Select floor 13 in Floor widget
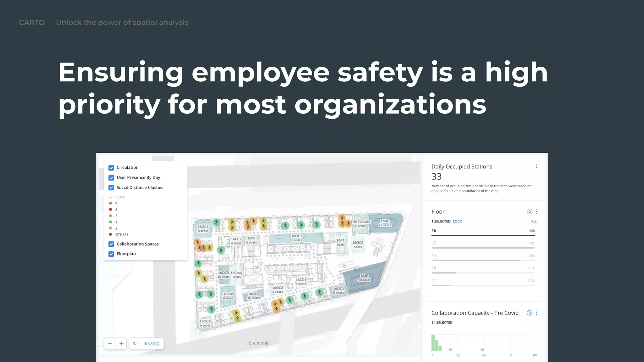 pyautogui.click(x=483, y=258)
